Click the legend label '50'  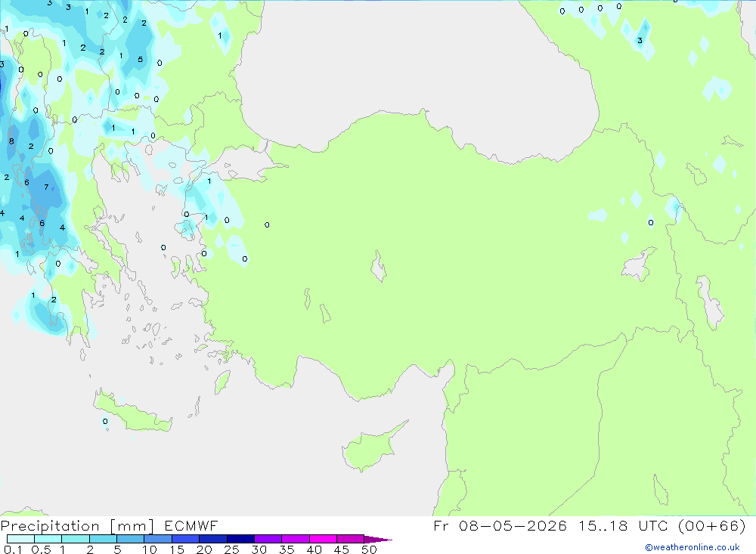[369, 549]
